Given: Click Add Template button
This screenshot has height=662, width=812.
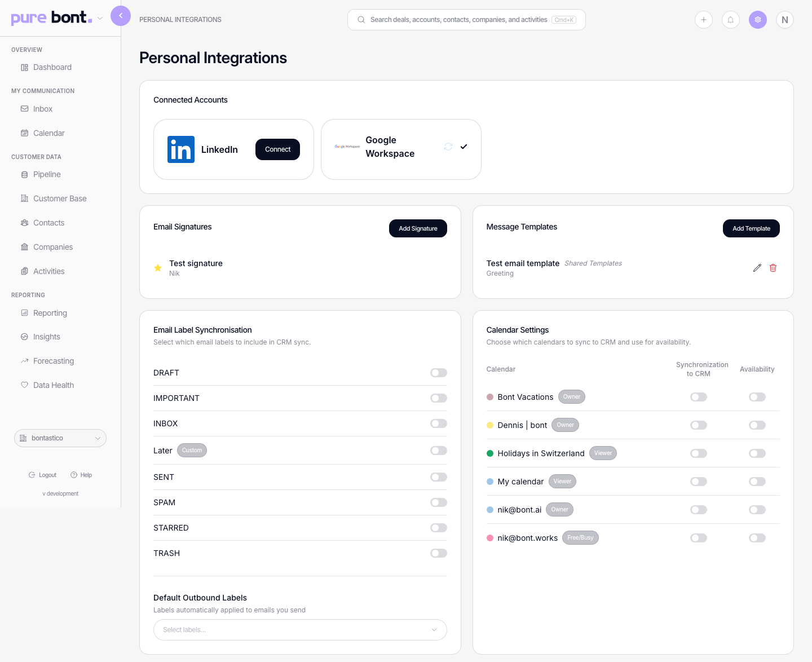Looking at the screenshot, I should [x=751, y=228].
